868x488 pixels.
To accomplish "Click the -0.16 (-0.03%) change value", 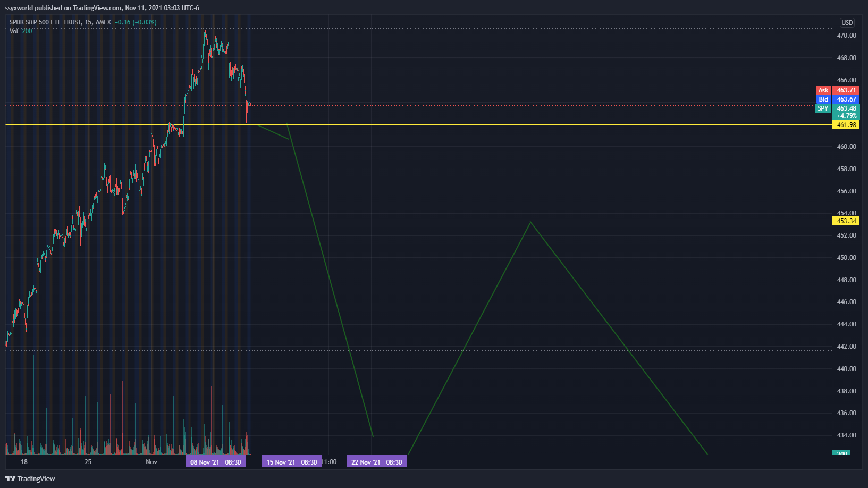I will (x=136, y=22).
